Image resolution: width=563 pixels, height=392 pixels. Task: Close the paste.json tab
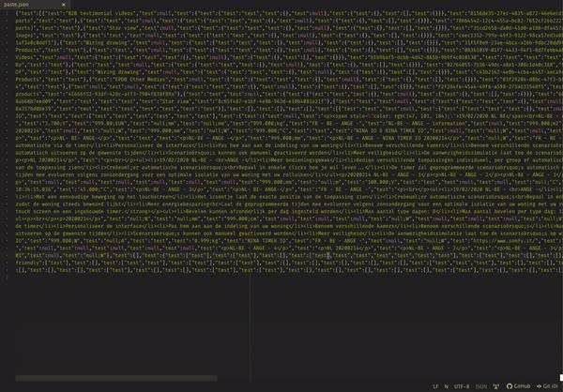[64, 5]
